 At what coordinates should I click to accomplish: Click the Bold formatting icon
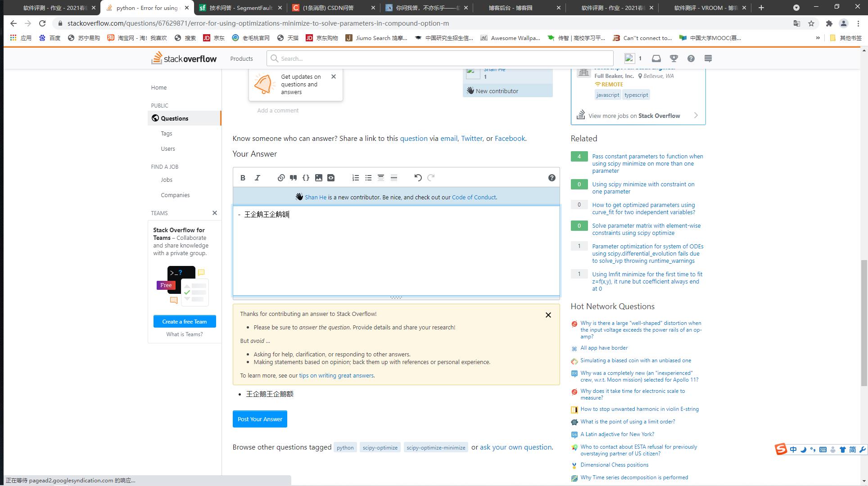(243, 177)
